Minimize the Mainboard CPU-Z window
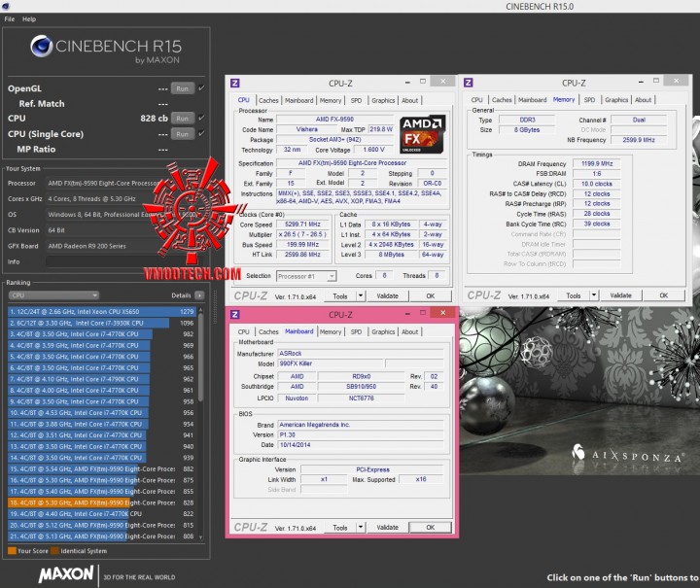This screenshot has width=700, height=588. (407, 314)
